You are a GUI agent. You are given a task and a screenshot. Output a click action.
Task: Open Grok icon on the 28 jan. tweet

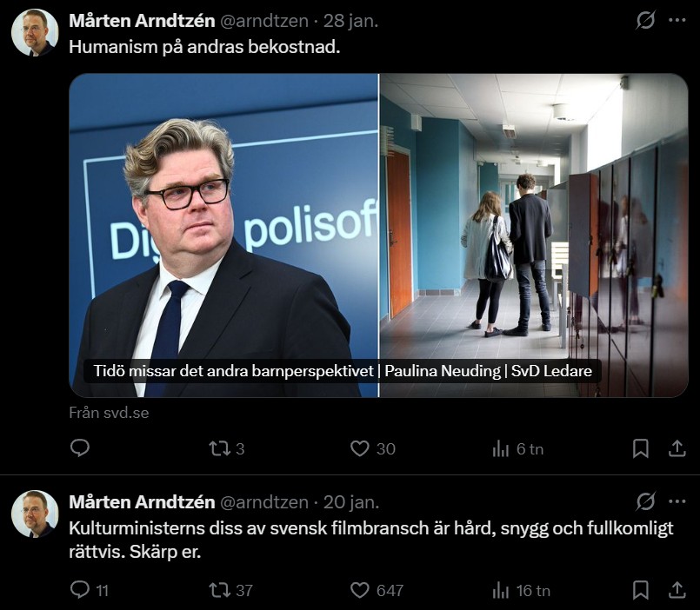[x=645, y=20]
